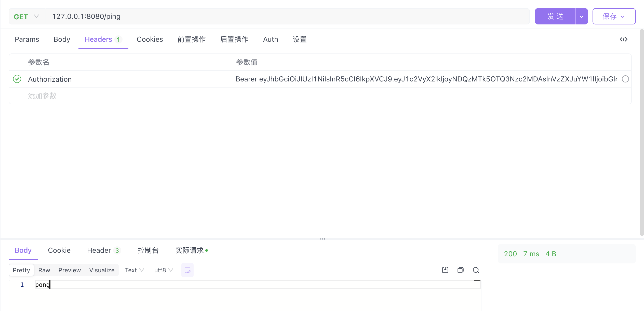Disable the Authorization header checkmark
The height and width of the screenshot is (311, 644).
tap(17, 79)
